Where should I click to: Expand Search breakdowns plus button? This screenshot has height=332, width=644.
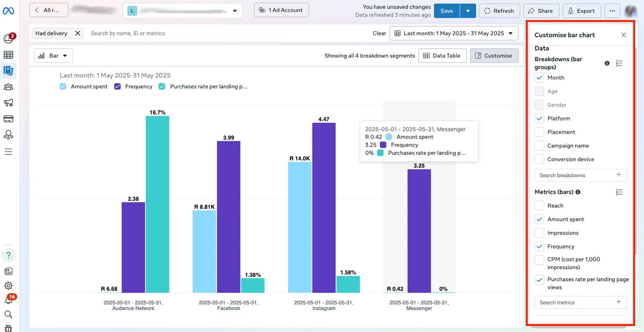(619, 174)
